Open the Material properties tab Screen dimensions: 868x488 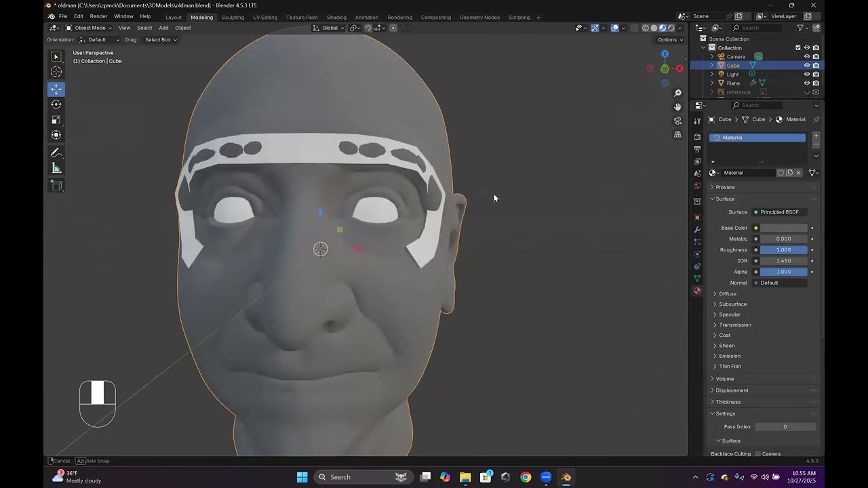click(697, 291)
